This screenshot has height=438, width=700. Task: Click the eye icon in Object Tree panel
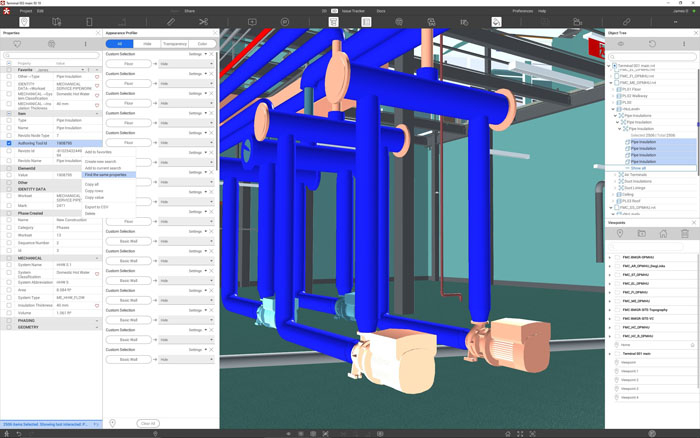pos(621,44)
